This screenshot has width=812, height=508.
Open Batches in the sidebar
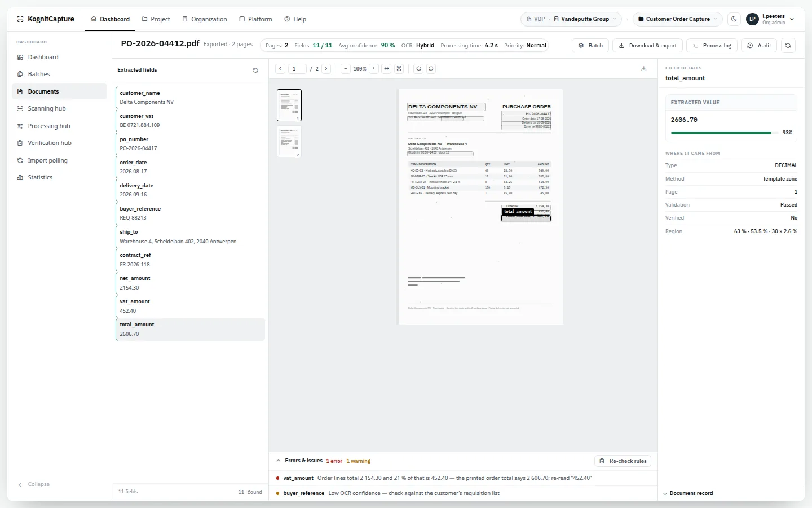coord(59,74)
